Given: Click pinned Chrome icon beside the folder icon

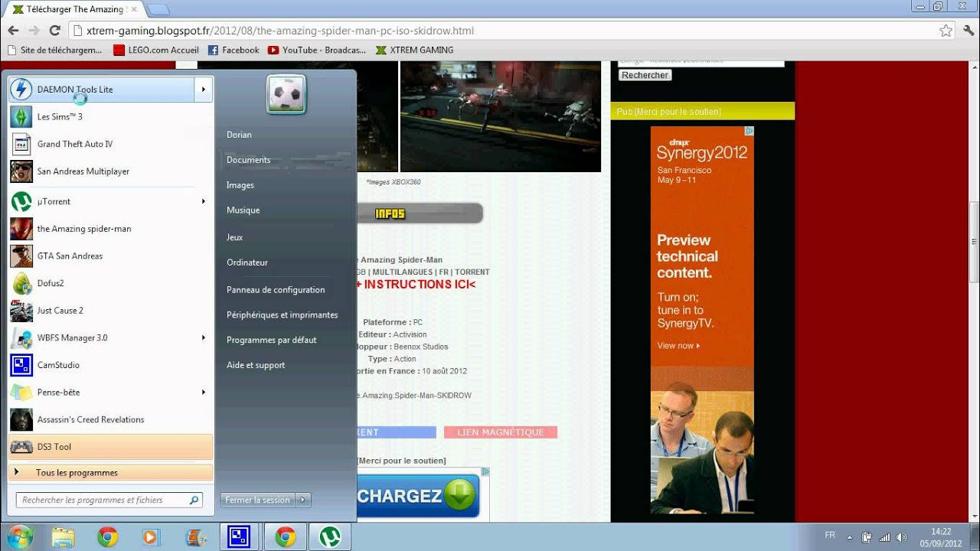Looking at the screenshot, I should tap(107, 537).
